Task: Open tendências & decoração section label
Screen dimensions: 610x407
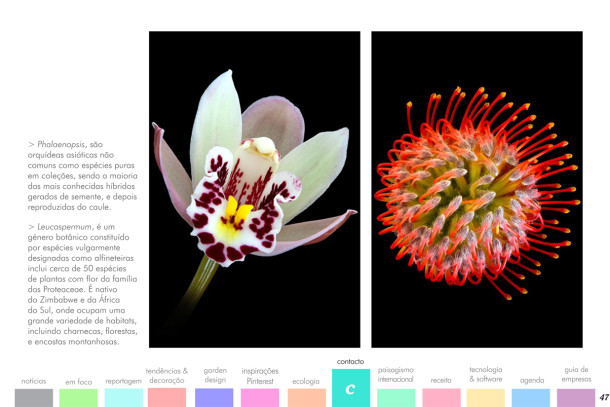Action: coord(166,375)
